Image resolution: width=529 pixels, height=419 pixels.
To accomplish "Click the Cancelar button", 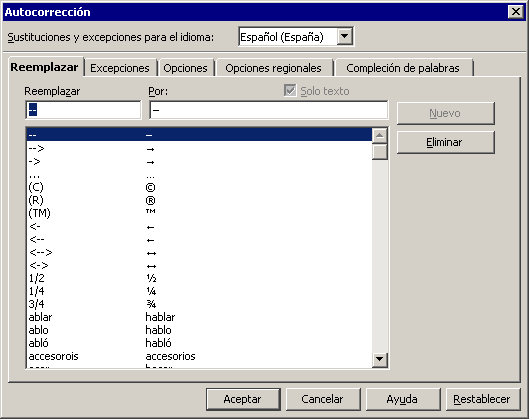I will tap(323, 399).
